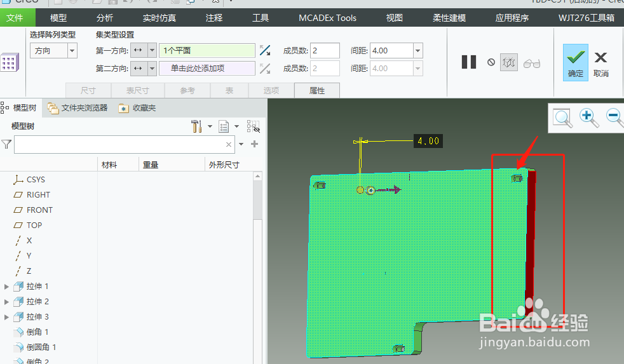Open the 属性 panel tab

coord(317,90)
